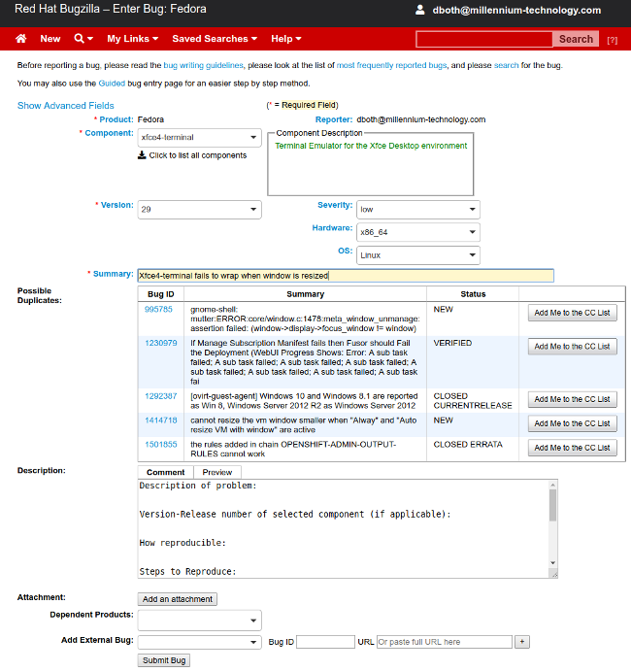The height and width of the screenshot is (672, 631).
Task: Open bug 1501855 link
Action: pos(160,444)
